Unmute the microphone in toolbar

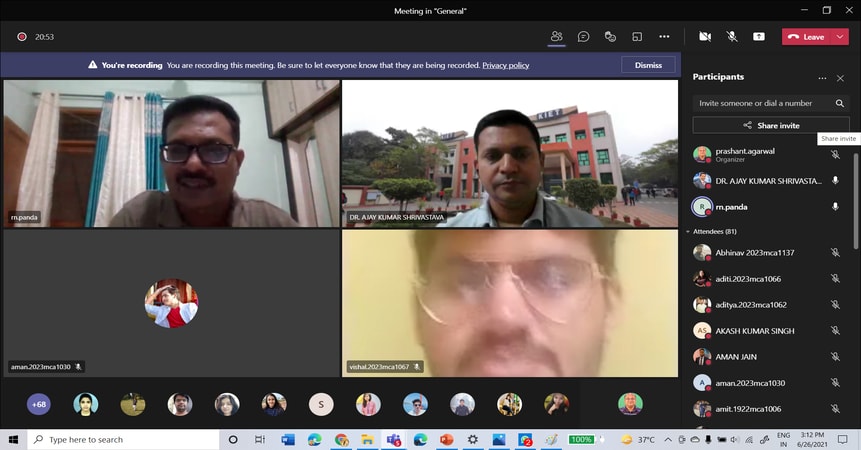click(x=732, y=37)
